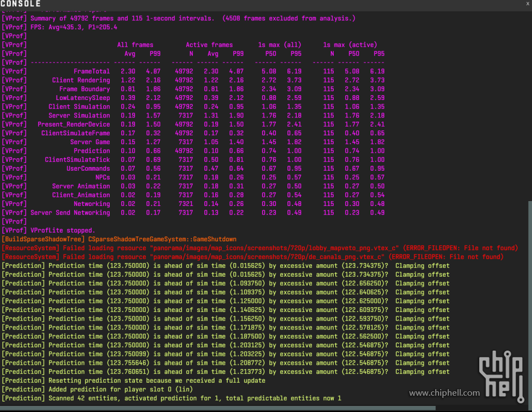This screenshot has width=532, height=412.
Task: Click the FrameTotal row label
Action: (91, 71)
